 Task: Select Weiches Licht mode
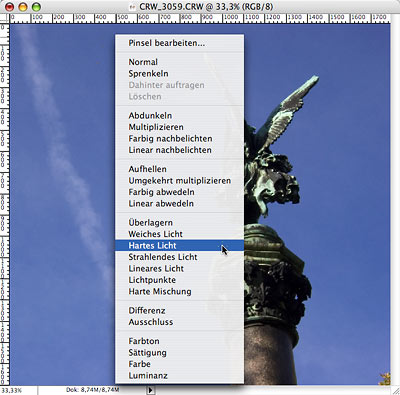pos(179,234)
